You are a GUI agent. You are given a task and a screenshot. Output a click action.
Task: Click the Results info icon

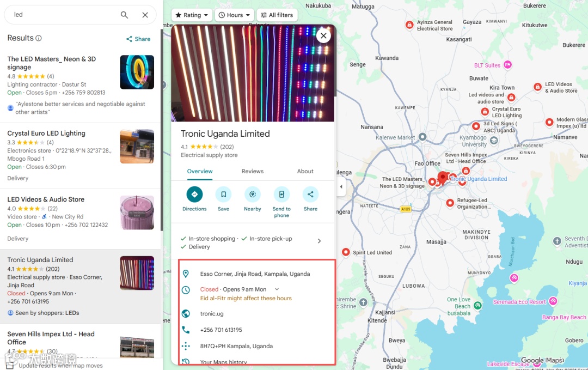click(39, 38)
